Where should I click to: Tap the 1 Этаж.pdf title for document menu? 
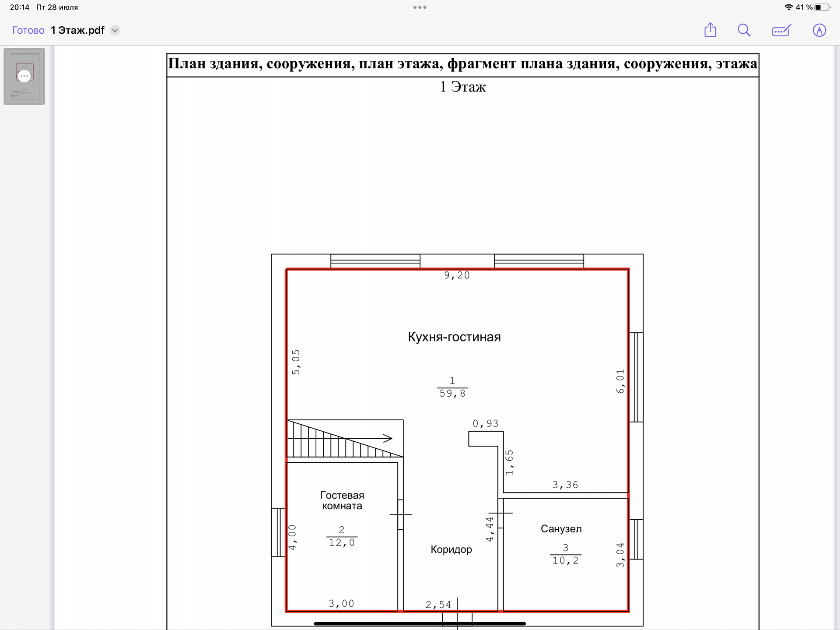(x=77, y=30)
